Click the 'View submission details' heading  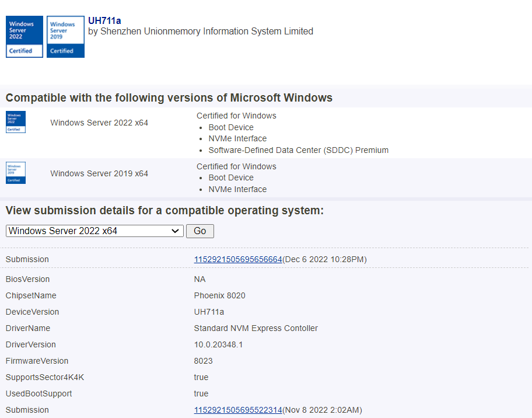[x=164, y=211]
